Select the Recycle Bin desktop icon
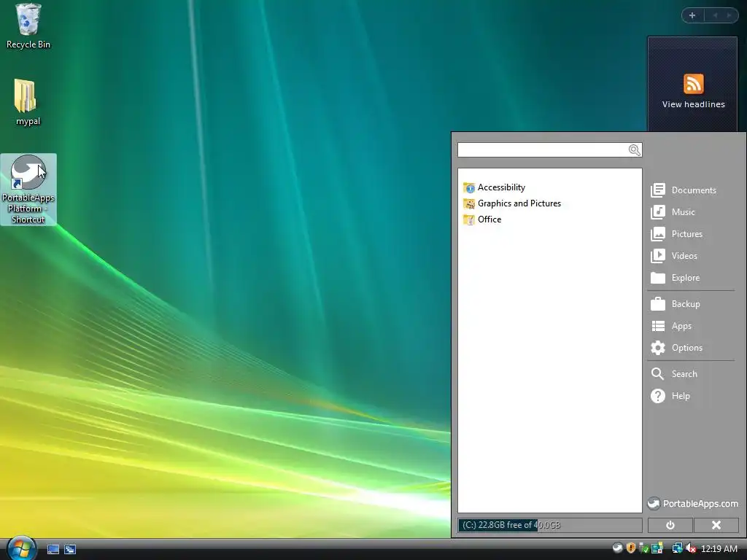 pos(28,26)
